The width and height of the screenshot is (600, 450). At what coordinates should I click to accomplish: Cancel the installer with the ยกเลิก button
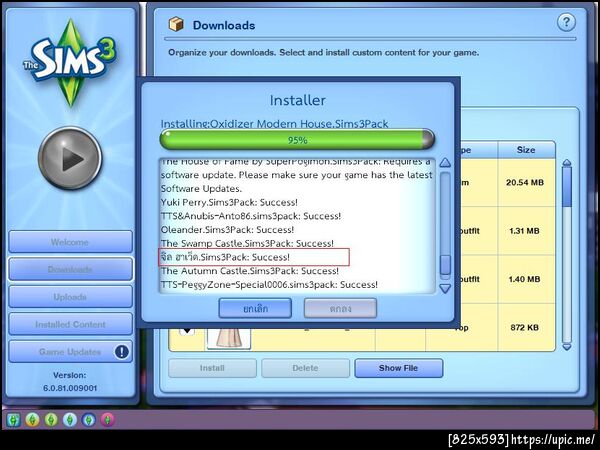(x=255, y=308)
